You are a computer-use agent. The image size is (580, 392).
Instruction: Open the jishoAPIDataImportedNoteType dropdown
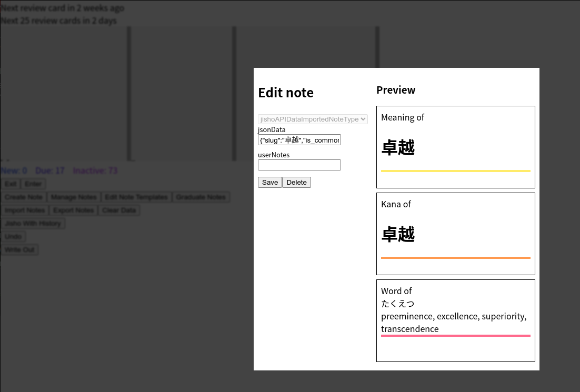(313, 119)
